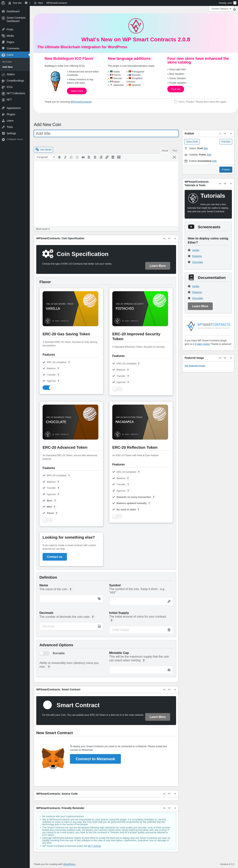
Task: Toggle the Smart Contract panel collapse arrow
Action: [175, 689]
